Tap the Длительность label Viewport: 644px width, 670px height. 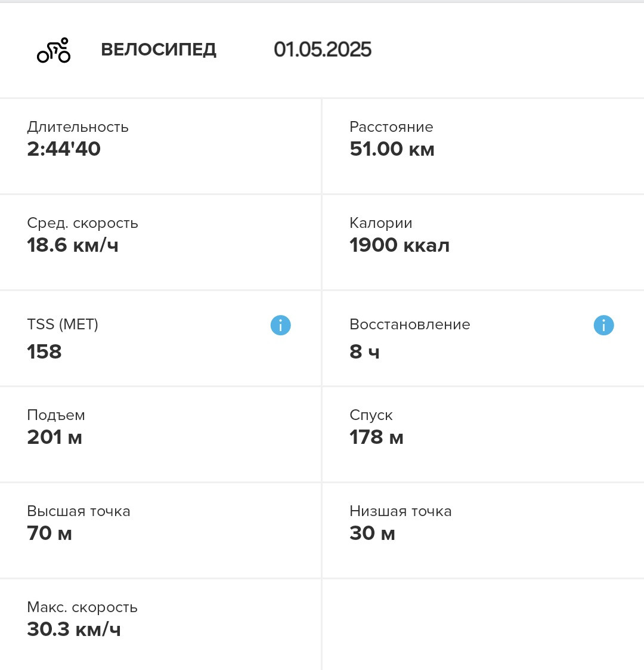(78, 127)
